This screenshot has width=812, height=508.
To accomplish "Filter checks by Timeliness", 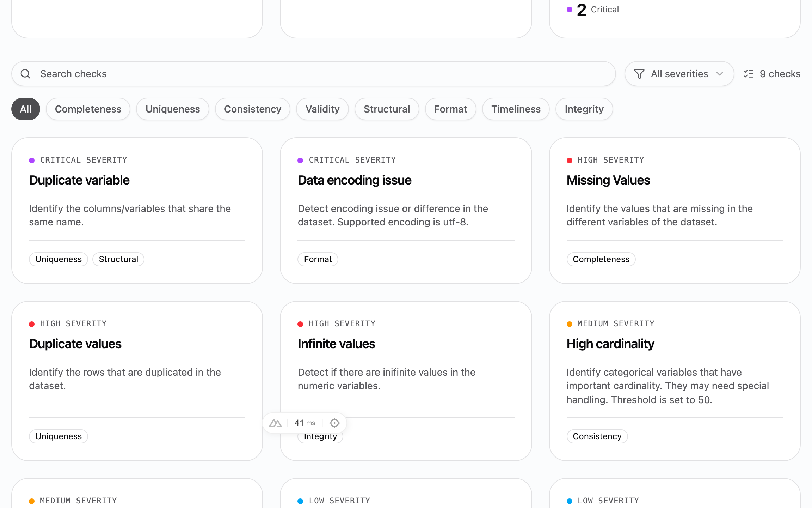I will (x=516, y=109).
